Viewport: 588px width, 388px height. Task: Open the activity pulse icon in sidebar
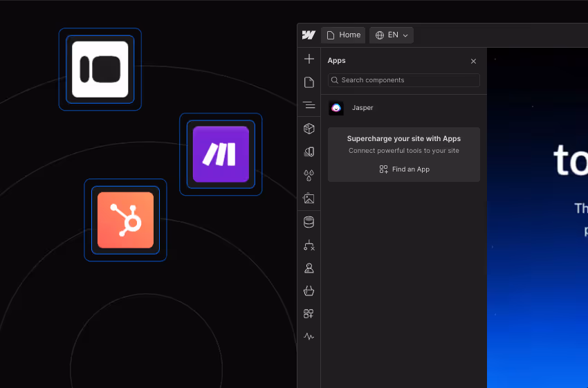point(309,337)
